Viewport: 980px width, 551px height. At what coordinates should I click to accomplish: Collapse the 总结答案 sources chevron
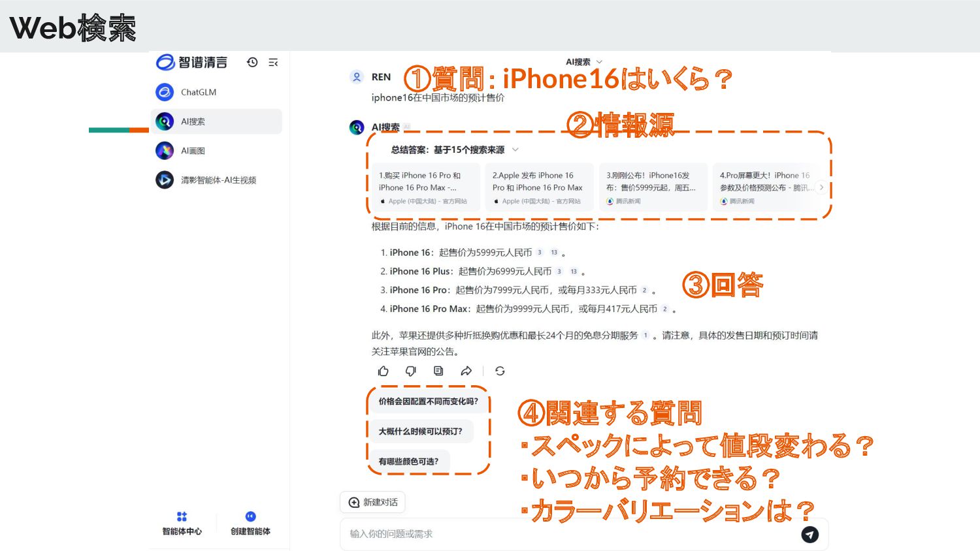tap(515, 150)
